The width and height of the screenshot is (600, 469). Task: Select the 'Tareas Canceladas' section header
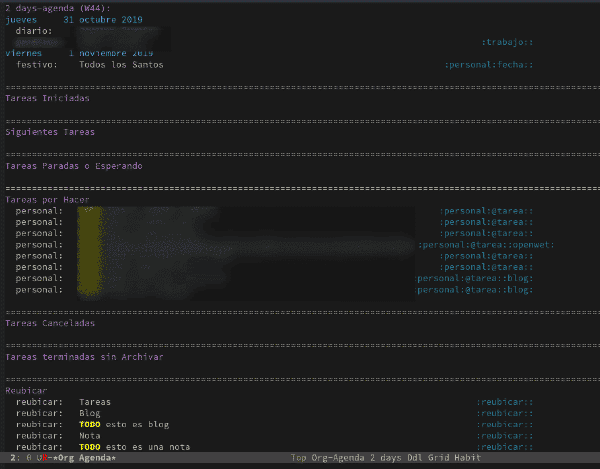(x=50, y=323)
